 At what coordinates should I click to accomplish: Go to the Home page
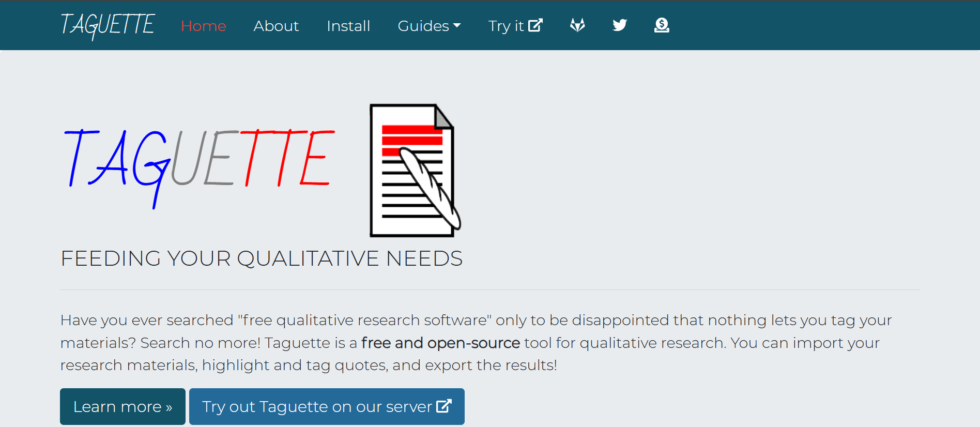(x=204, y=26)
